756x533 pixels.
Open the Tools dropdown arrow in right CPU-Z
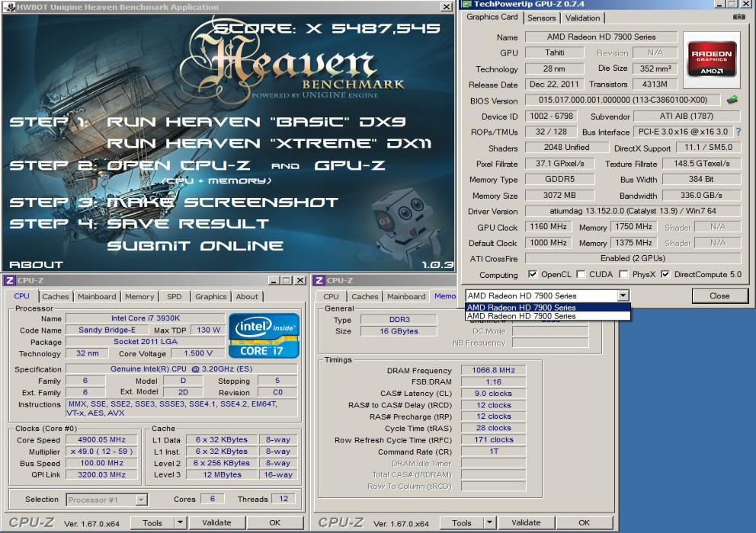(489, 522)
